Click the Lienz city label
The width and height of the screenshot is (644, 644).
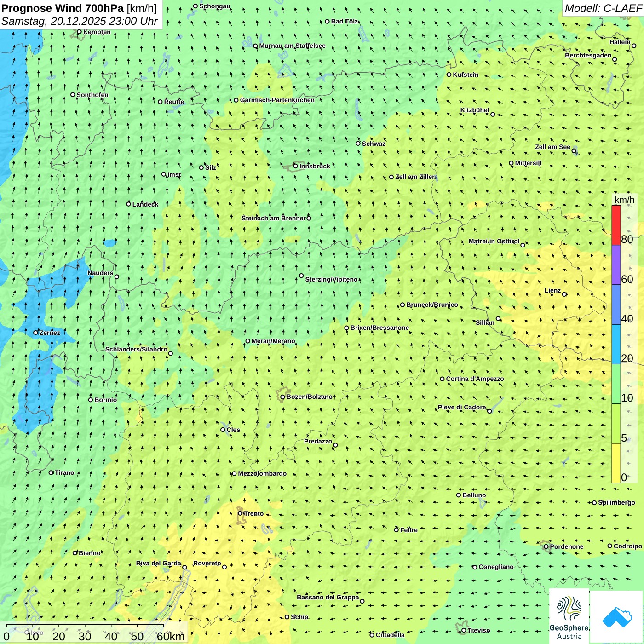tap(552, 290)
